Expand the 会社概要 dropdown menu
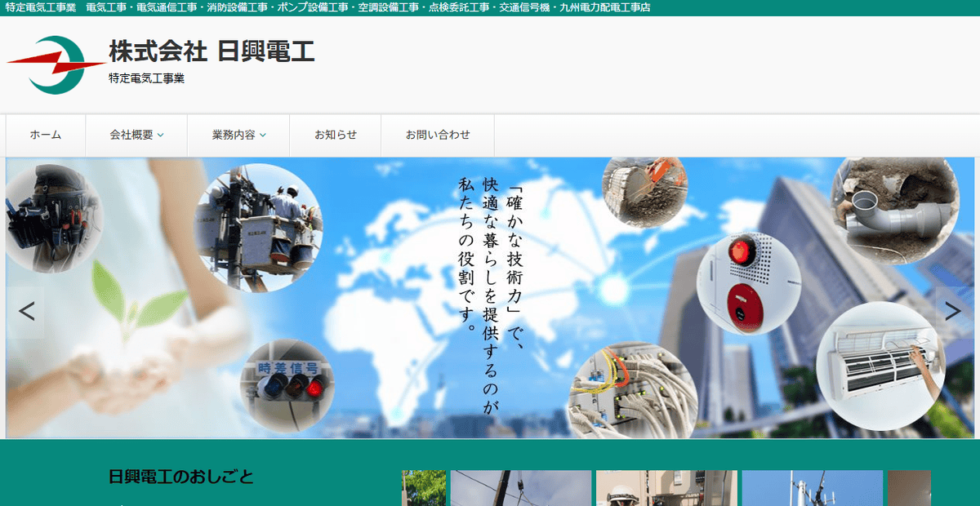 point(136,135)
